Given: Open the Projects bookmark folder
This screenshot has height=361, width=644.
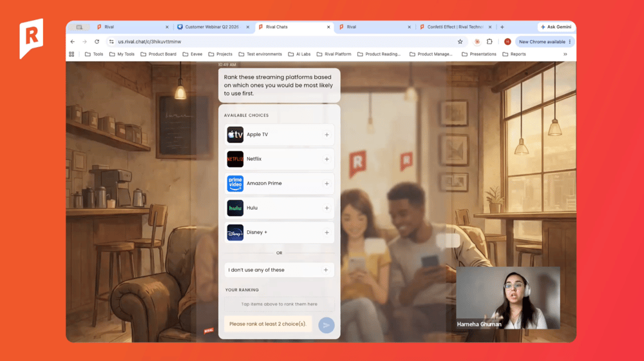Looking at the screenshot, I should [220, 54].
